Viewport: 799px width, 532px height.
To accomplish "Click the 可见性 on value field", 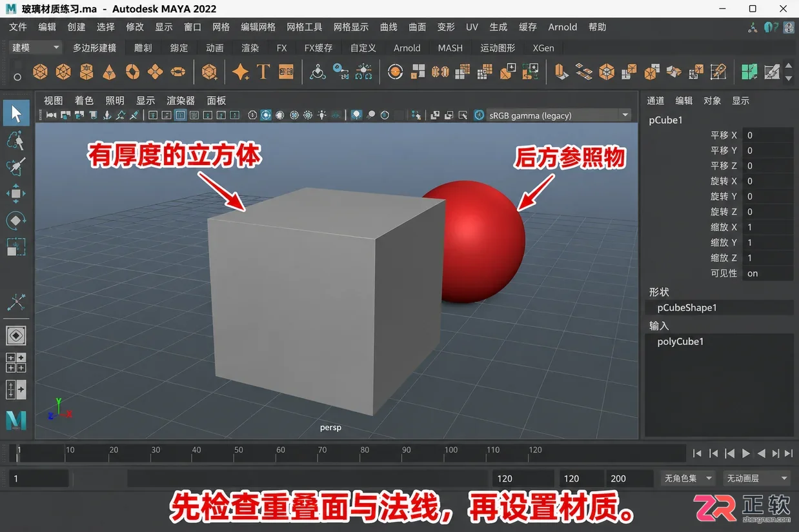I will tap(767, 273).
